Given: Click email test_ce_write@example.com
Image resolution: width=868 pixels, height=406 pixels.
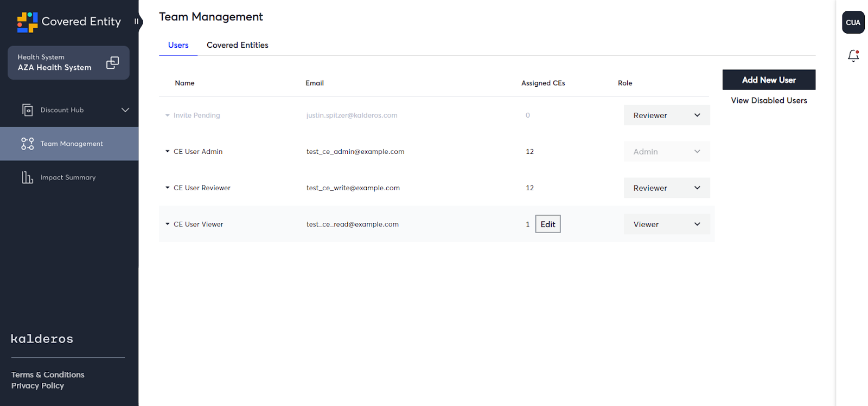Looking at the screenshot, I should point(353,188).
